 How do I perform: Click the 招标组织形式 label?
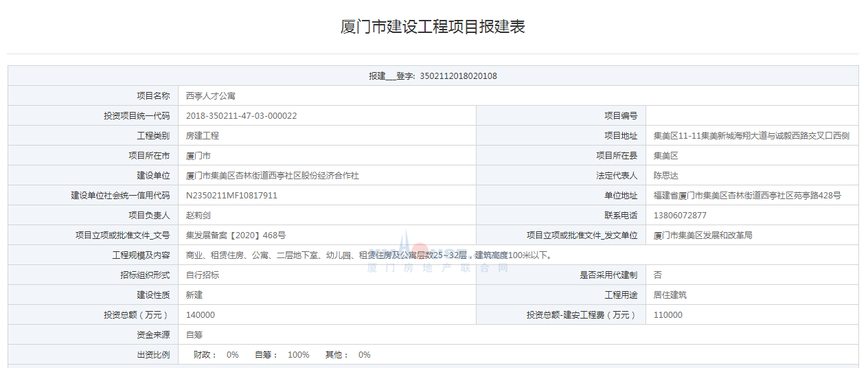coord(145,275)
